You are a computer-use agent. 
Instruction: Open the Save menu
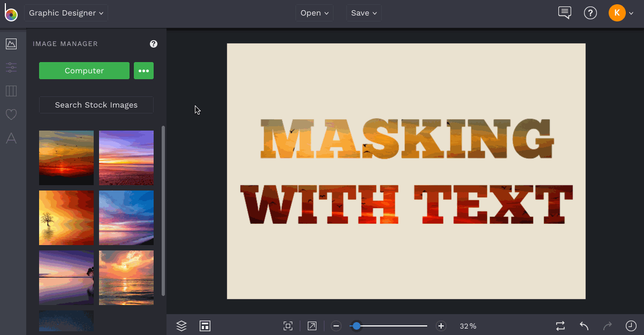tap(364, 13)
